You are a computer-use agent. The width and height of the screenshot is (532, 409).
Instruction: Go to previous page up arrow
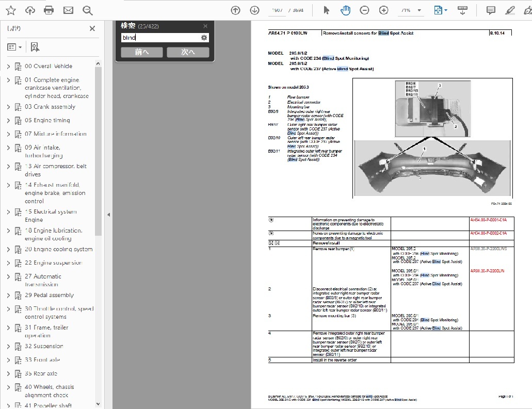235,10
